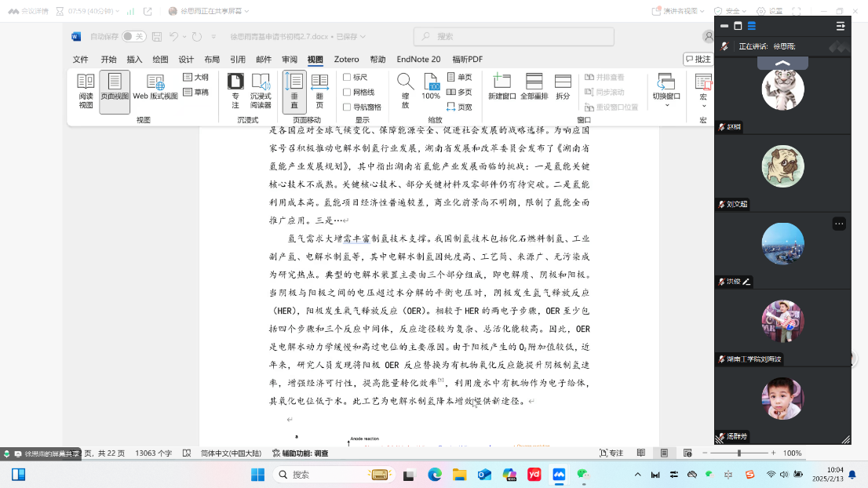Image resolution: width=868 pixels, height=488 pixels.
Task: Turn on the 自动保存 autosave switch
Action: [x=134, y=36]
